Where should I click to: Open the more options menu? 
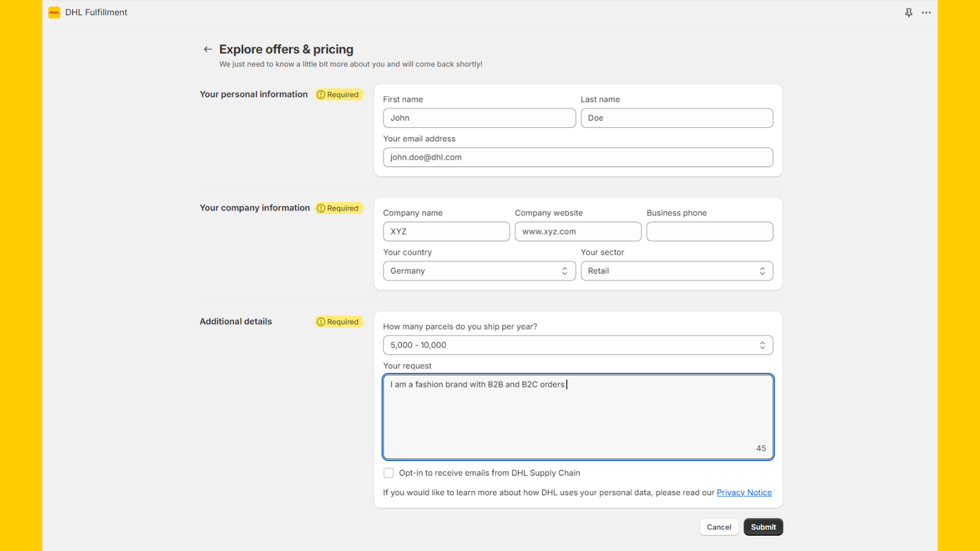click(926, 12)
